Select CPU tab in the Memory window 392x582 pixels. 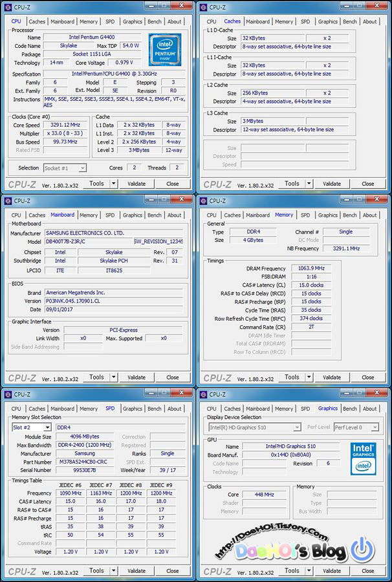tap(212, 215)
